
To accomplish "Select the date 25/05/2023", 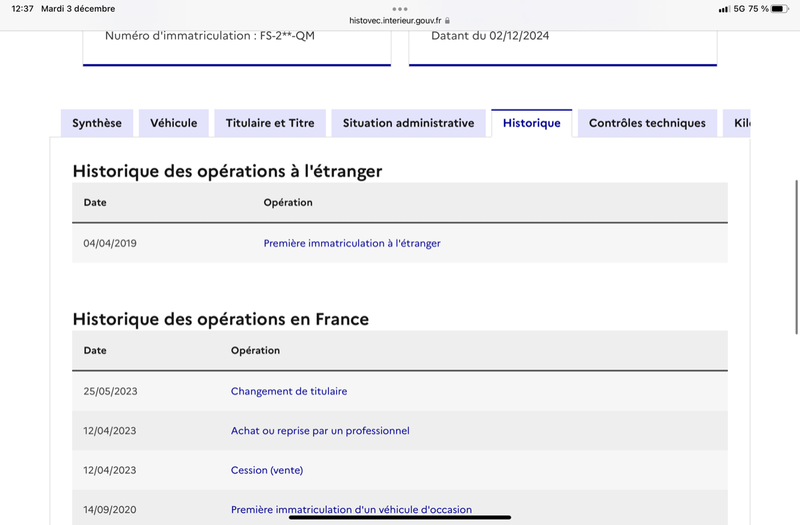I will pos(110,391).
